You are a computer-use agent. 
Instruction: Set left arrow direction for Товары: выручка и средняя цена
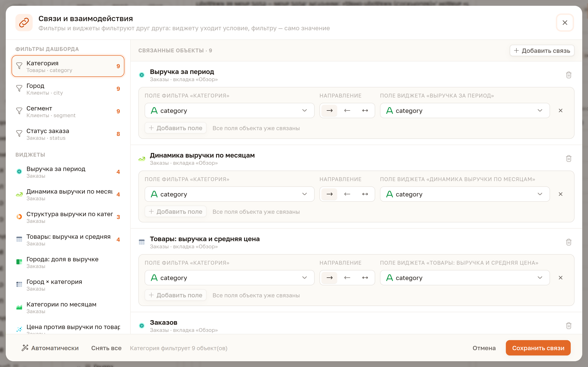[x=347, y=277]
